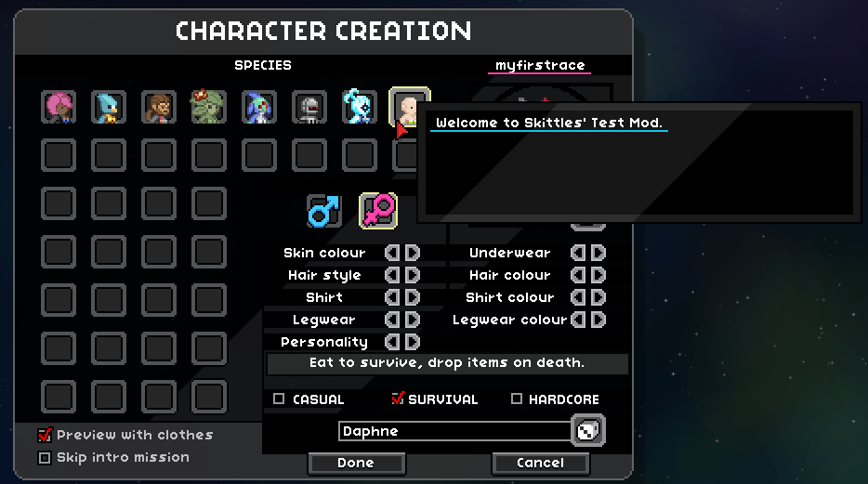Uncheck Preview with clothes
868x484 pixels.
[45, 435]
